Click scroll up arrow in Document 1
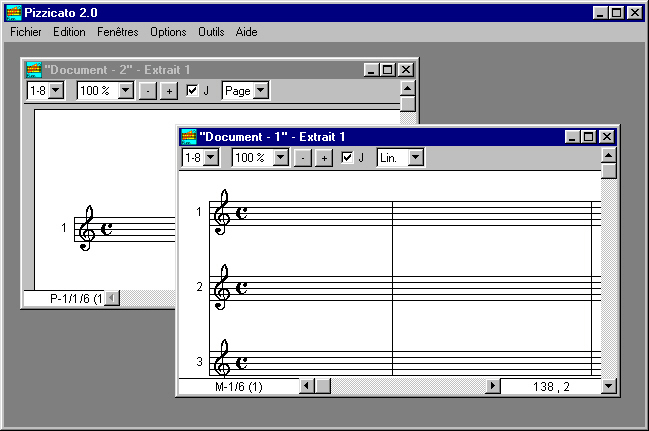 (609, 156)
